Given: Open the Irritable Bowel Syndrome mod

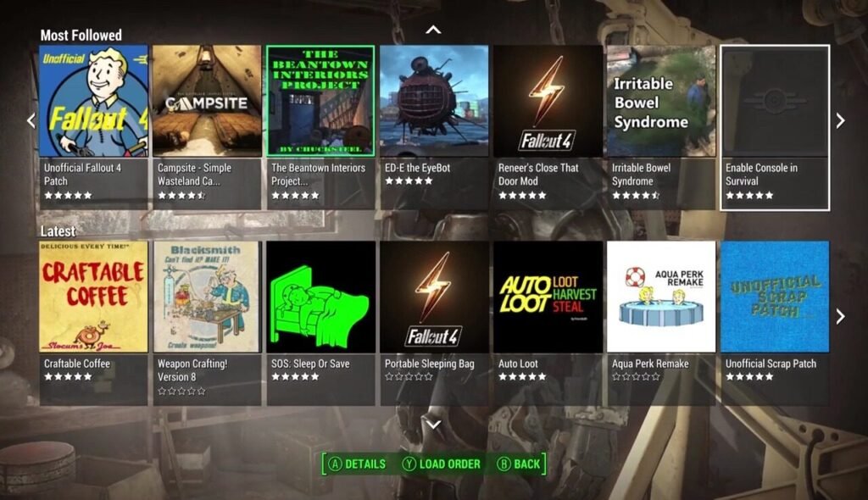Looking at the screenshot, I should [x=661, y=127].
